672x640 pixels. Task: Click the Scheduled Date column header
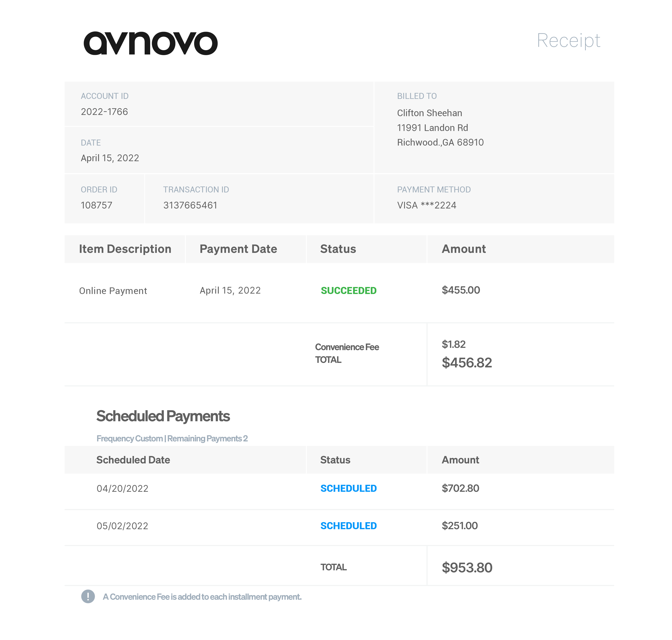(x=133, y=460)
